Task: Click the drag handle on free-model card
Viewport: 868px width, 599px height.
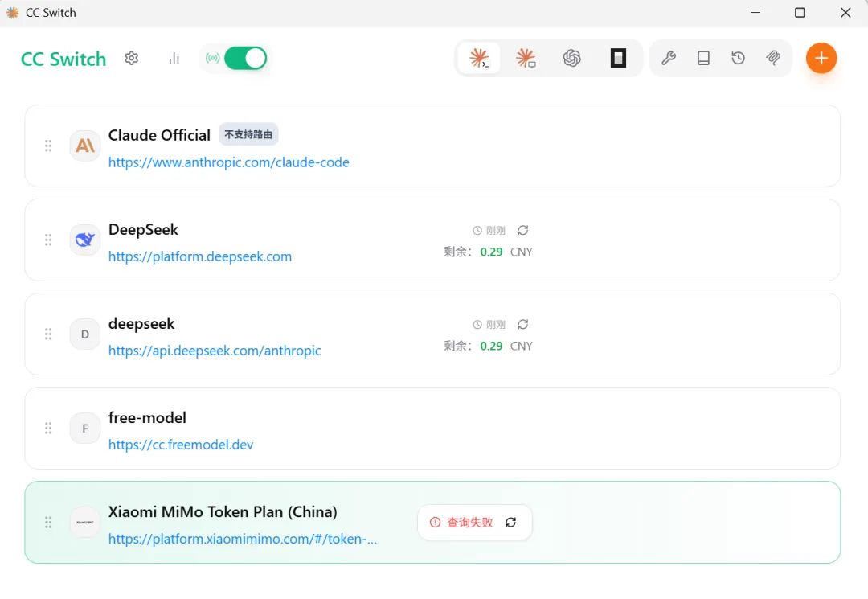Action: coord(48,428)
